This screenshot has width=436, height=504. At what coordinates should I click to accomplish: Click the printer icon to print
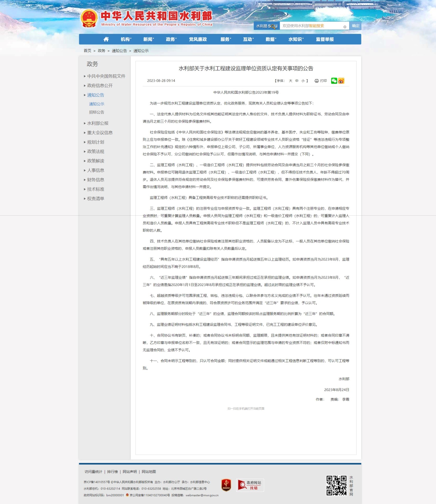point(317,81)
